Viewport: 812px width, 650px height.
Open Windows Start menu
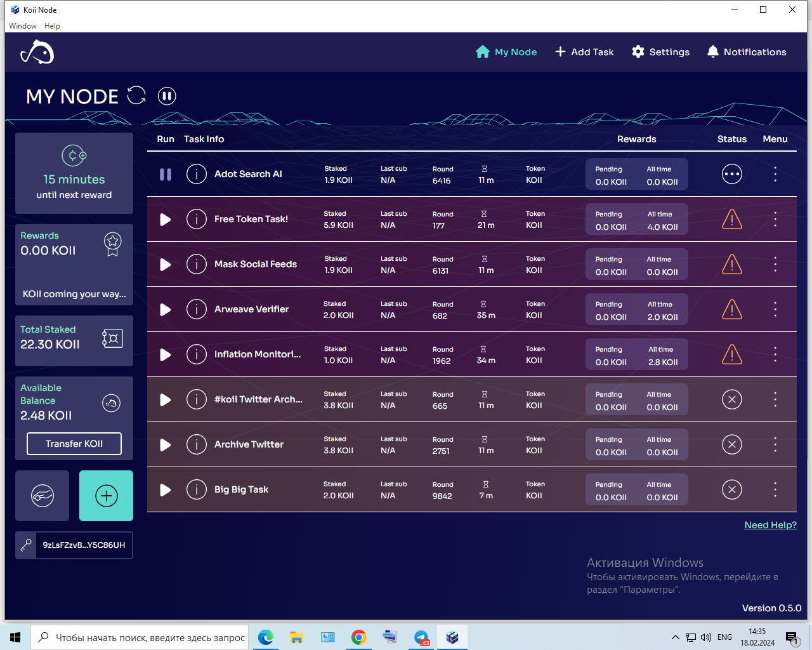tap(15, 637)
